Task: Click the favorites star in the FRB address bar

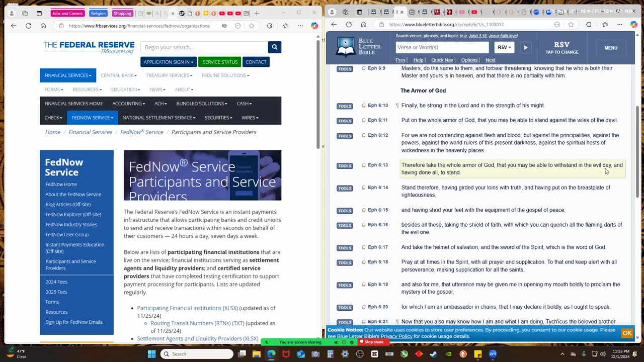Action: [252, 26]
